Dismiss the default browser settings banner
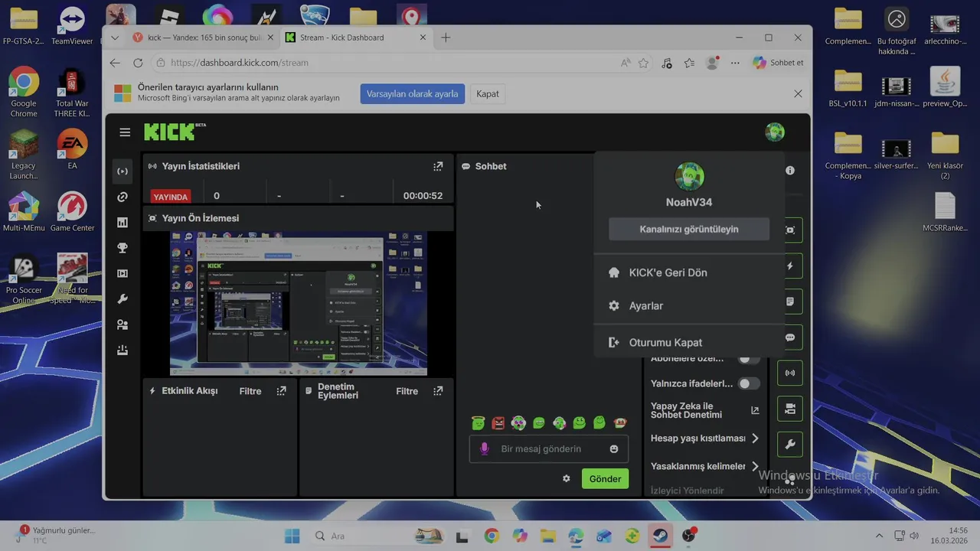 798,93
